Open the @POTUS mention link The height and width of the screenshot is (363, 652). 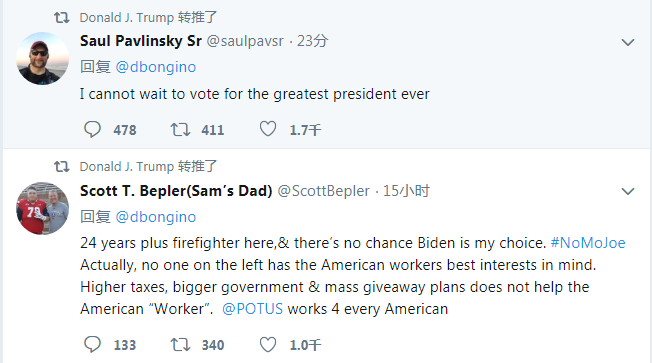click(x=252, y=309)
